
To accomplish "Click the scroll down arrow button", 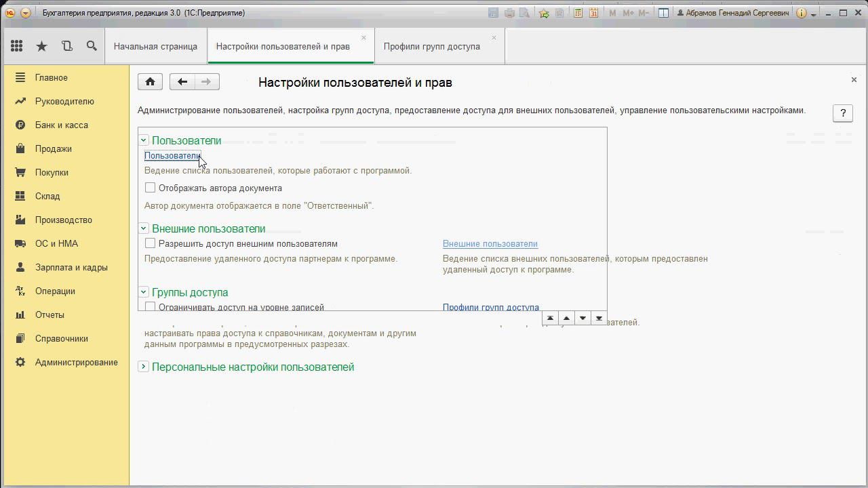I will [x=583, y=318].
